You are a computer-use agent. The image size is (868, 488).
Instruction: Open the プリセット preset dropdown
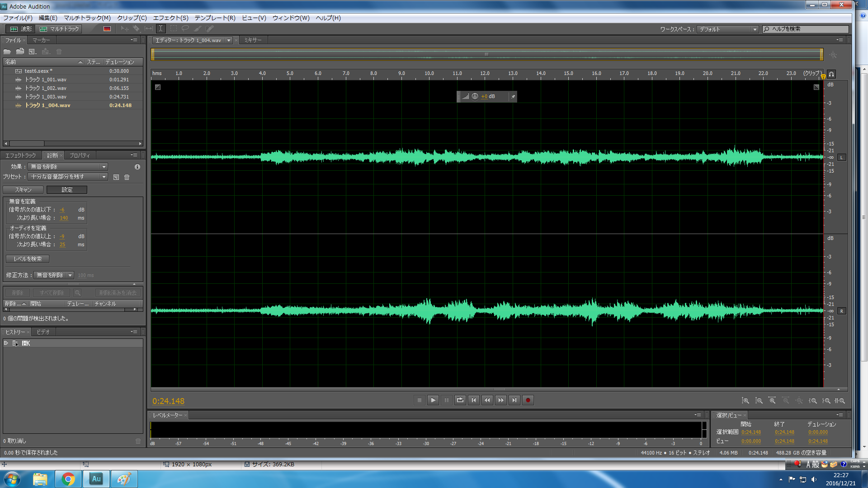pos(68,177)
